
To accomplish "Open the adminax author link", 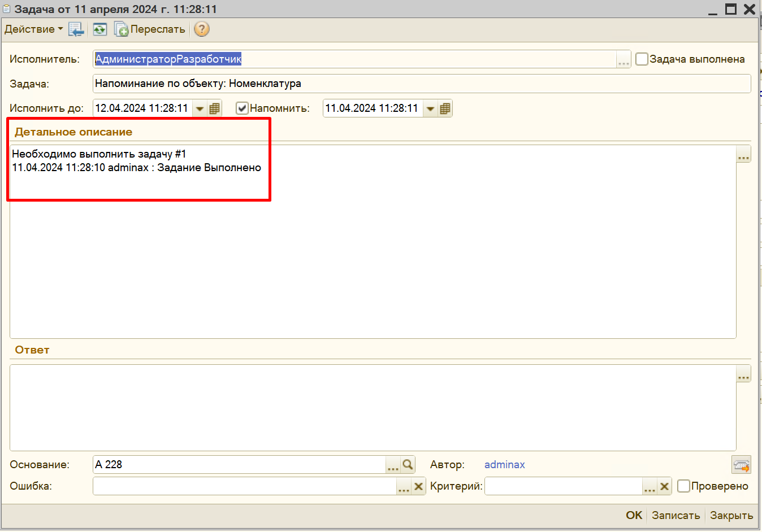I will (504, 465).
